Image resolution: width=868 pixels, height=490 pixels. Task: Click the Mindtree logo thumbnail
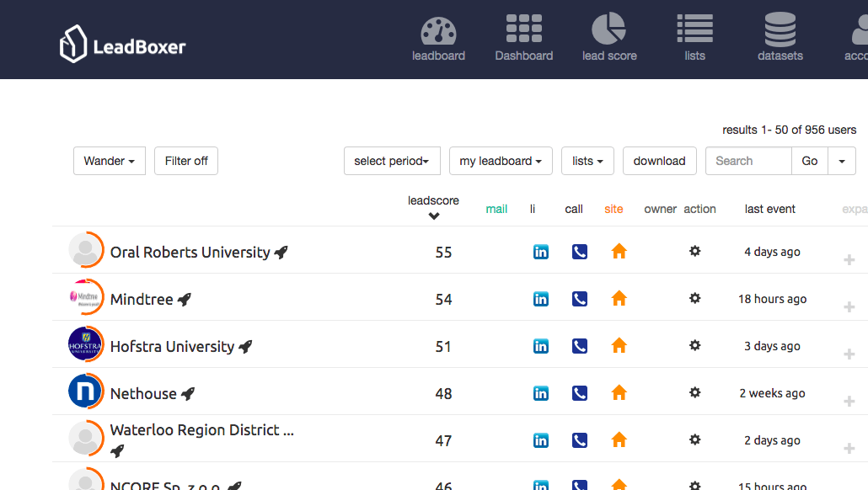(86, 297)
